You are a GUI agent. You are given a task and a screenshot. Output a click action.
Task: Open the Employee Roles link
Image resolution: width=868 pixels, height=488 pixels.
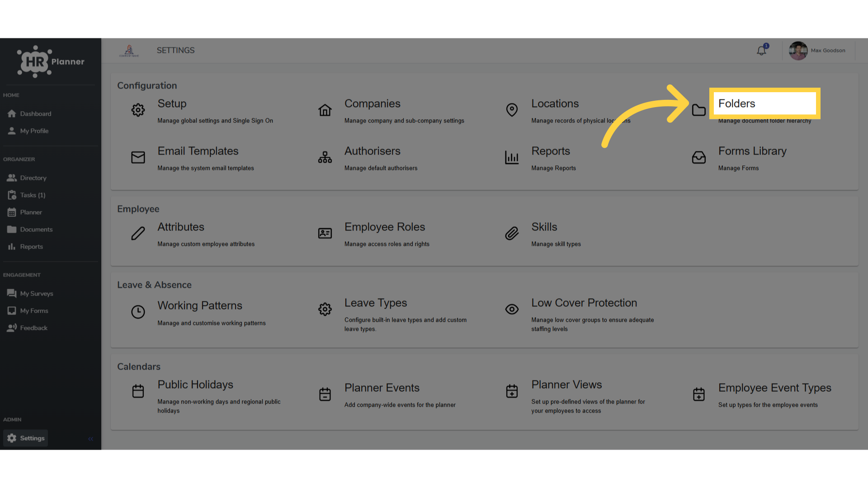[x=385, y=227]
